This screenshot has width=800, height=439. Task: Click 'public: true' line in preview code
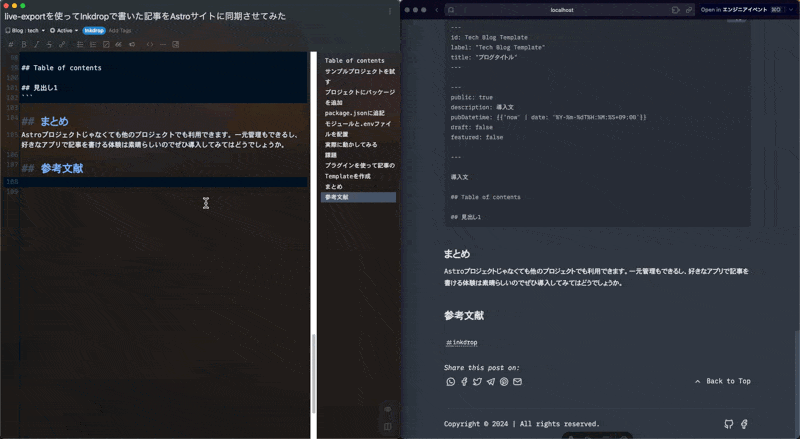tap(471, 97)
